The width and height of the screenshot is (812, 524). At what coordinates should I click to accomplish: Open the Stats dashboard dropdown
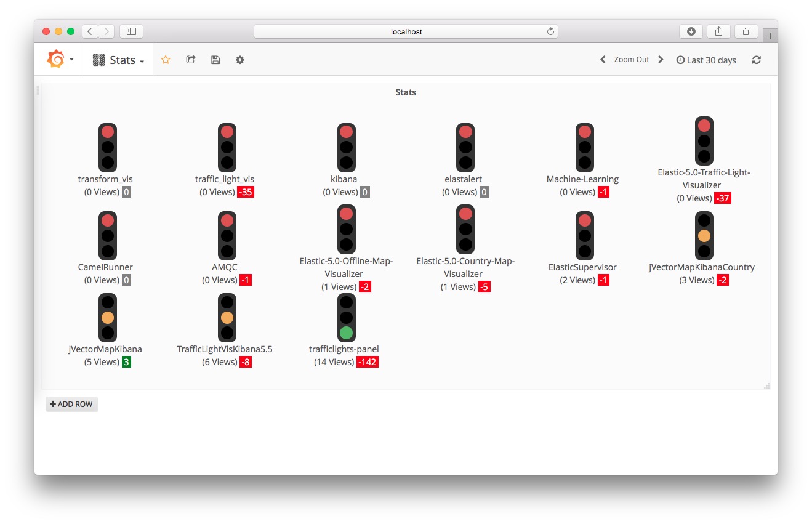(x=118, y=60)
